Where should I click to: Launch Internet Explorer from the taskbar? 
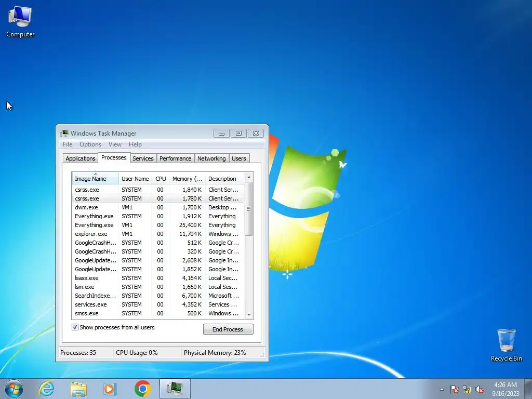point(46,389)
